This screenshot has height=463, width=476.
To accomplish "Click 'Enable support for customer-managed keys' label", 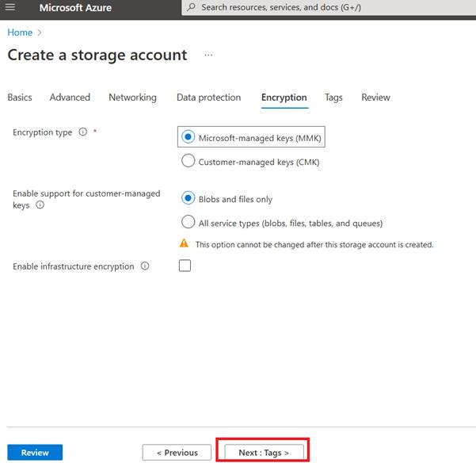I will click(86, 199).
